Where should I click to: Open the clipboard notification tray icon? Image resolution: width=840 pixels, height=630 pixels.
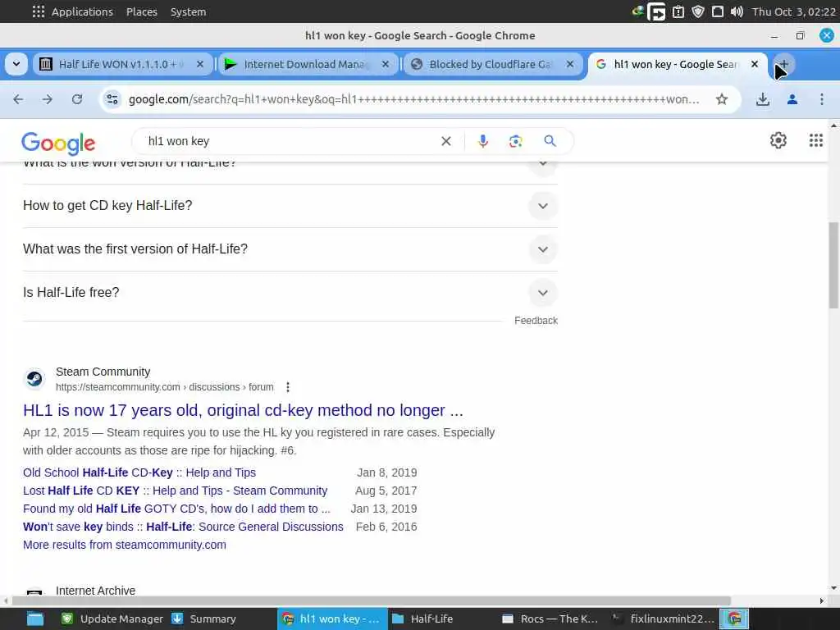click(x=678, y=11)
